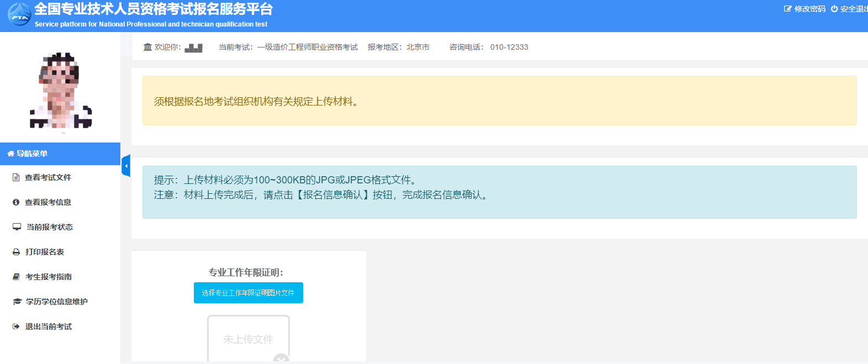Open the 考生报考指南 guide entry
Image resolution: width=868 pixels, height=364 pixels.
[49, 277]
